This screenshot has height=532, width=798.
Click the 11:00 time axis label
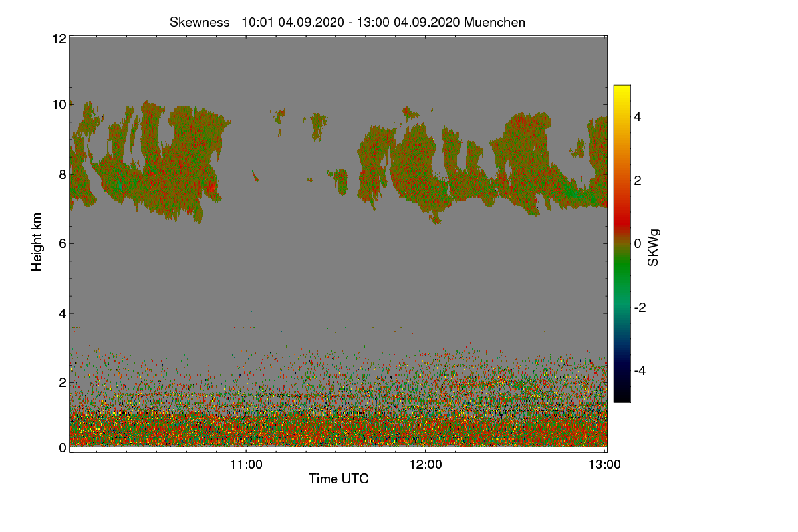(246, 465)
